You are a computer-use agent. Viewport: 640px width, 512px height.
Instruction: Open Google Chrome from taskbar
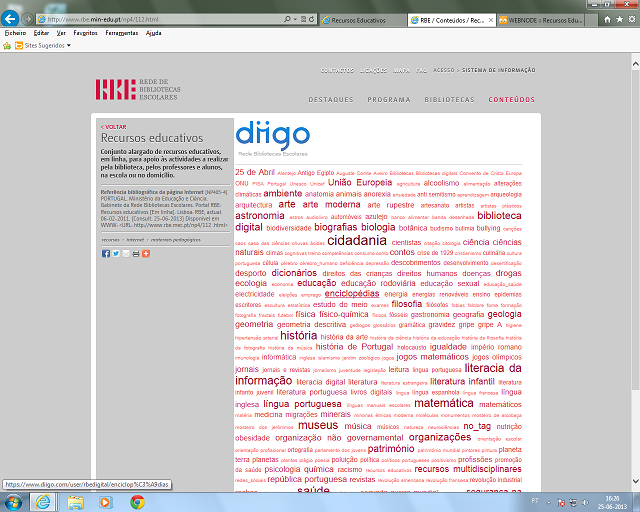[x=137, y=502]
